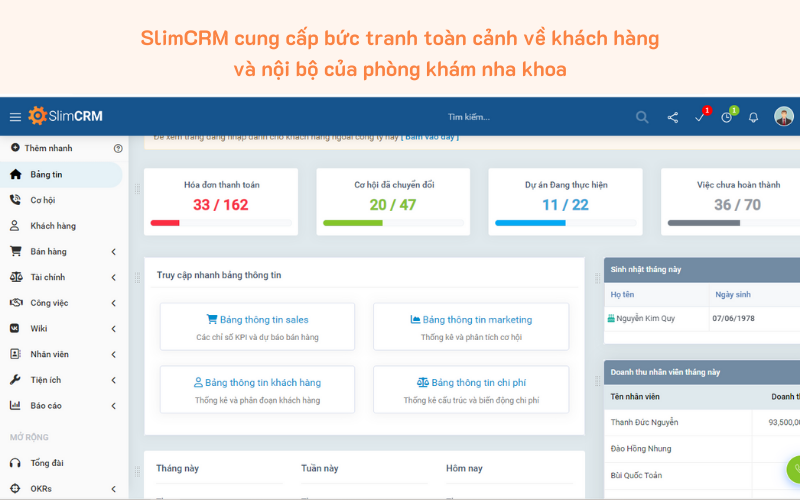
Task: Click the birthday cake icon beside Nguyễn Kim Quy
Action: pos(611,318)
